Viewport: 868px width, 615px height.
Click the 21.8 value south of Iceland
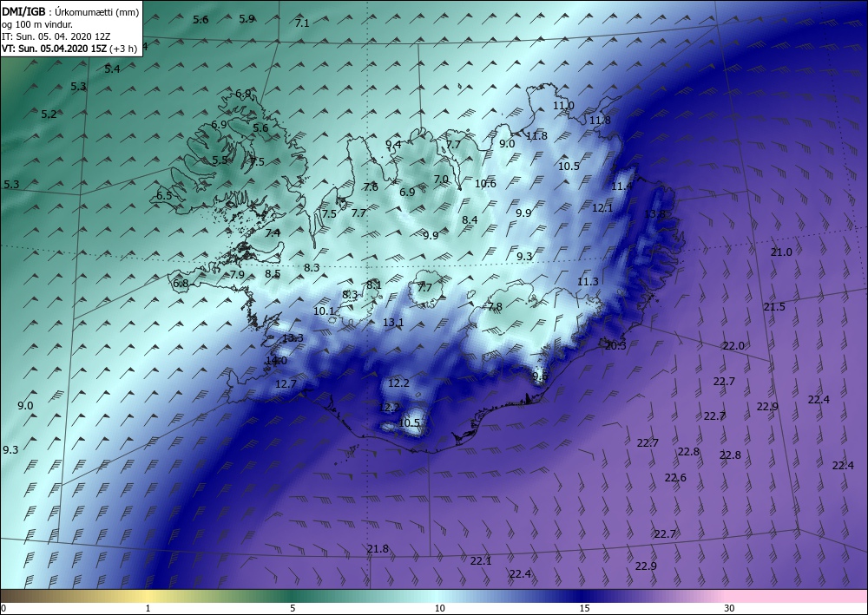(x=378, y=548)
